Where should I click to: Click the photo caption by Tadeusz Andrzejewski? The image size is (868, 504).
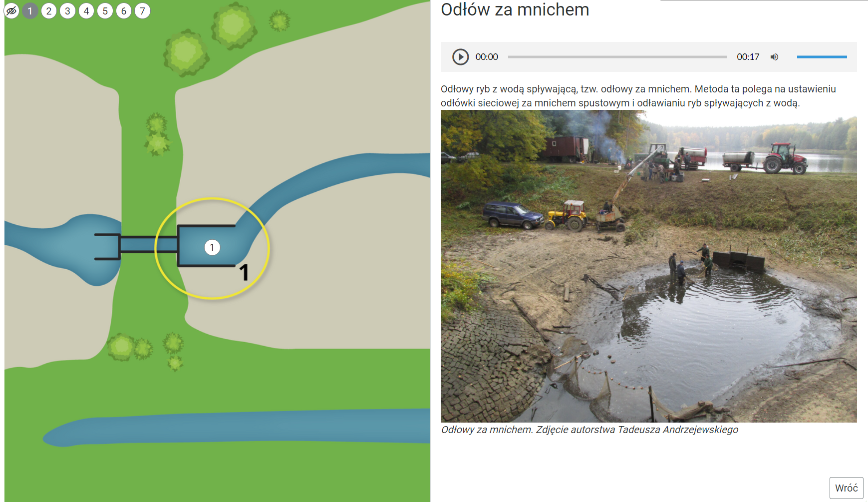point(589,430)
